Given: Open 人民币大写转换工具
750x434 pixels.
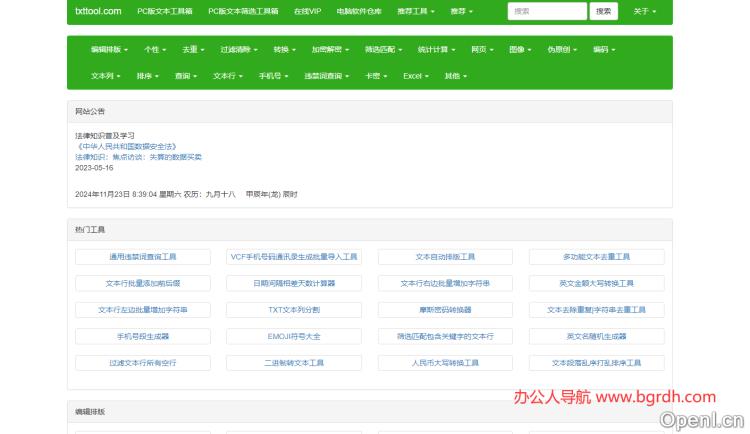Looking at the screenshot, I should 445,363.
